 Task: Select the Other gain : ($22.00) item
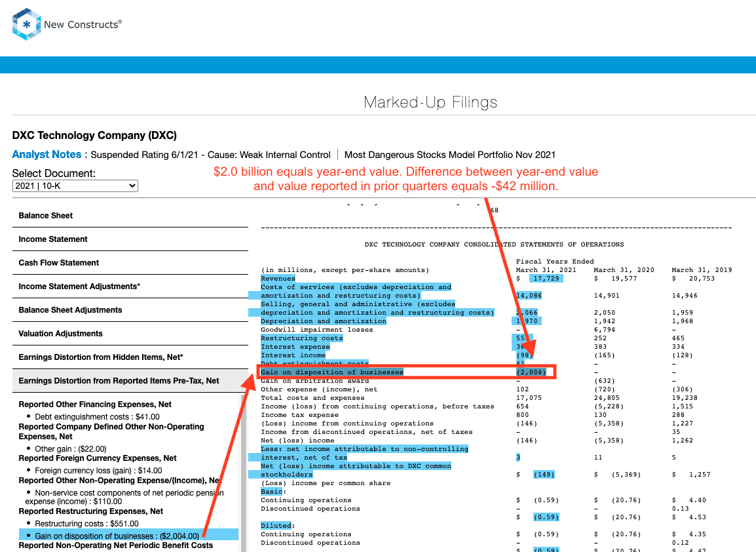click(70, 448)
